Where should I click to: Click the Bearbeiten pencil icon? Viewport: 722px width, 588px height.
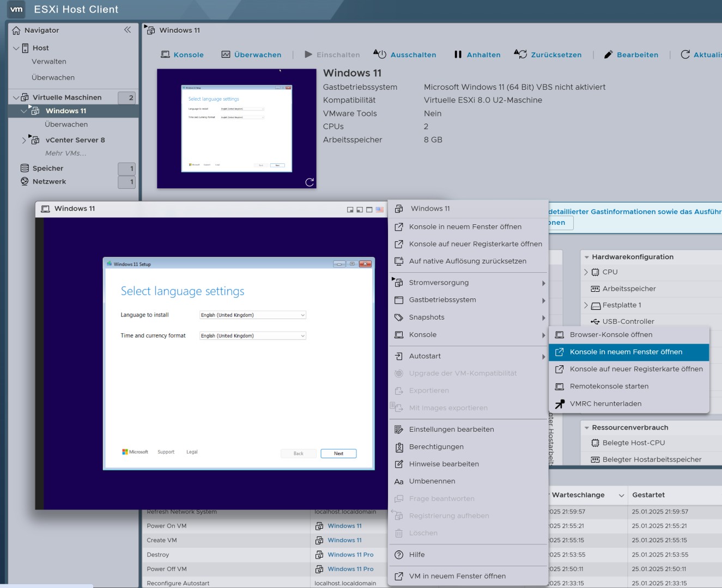click(608, 54)
